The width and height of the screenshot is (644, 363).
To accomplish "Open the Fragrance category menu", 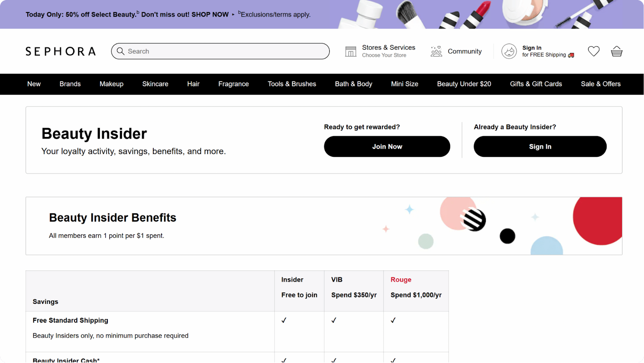I will tap(233, 84).
